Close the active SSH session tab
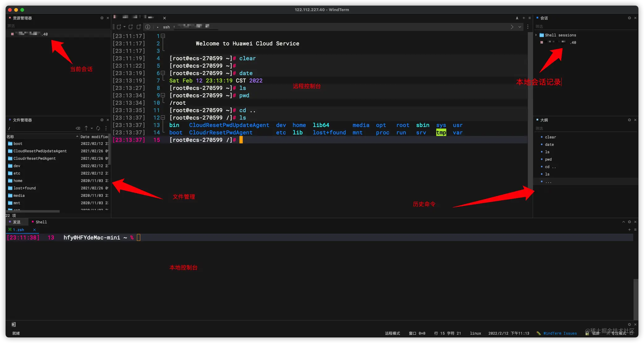 164,18
